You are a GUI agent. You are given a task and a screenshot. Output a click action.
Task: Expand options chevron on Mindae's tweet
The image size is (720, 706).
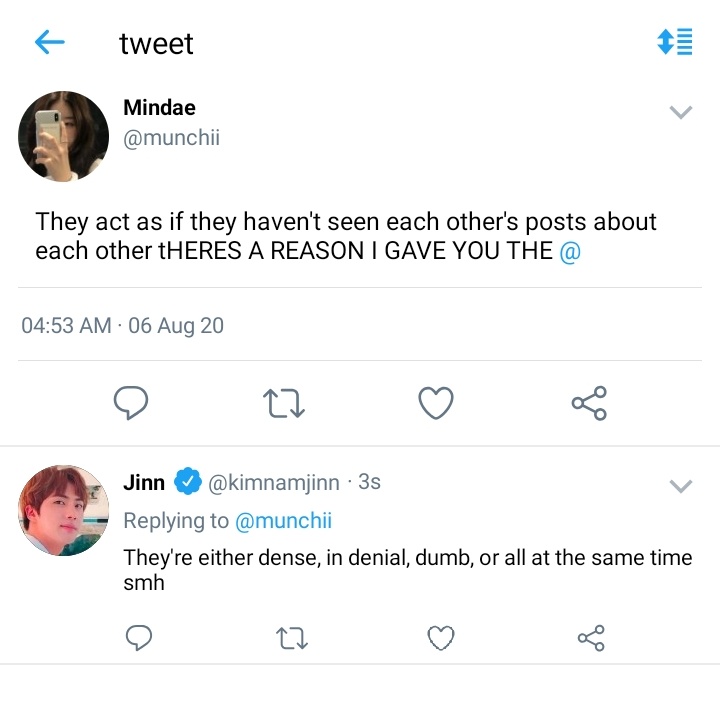pyautogui.click(x=681, y=112)
